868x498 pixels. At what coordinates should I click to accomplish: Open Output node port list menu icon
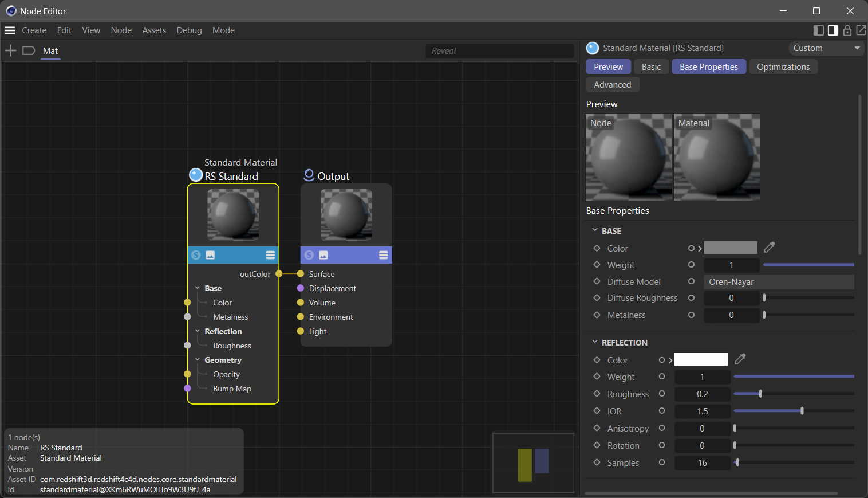tap(384, 255)
